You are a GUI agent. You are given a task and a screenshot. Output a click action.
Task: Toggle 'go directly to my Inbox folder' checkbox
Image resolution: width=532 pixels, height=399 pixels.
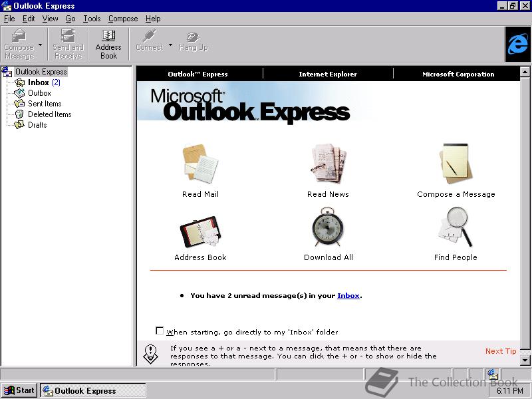pos(160,331)
